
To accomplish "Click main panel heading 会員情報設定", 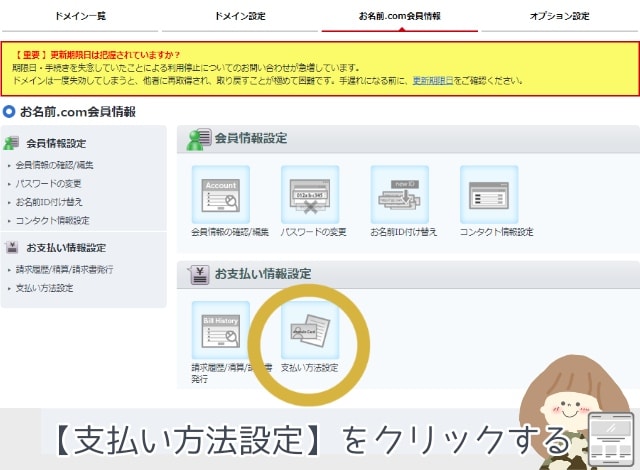I will point(251,138).
